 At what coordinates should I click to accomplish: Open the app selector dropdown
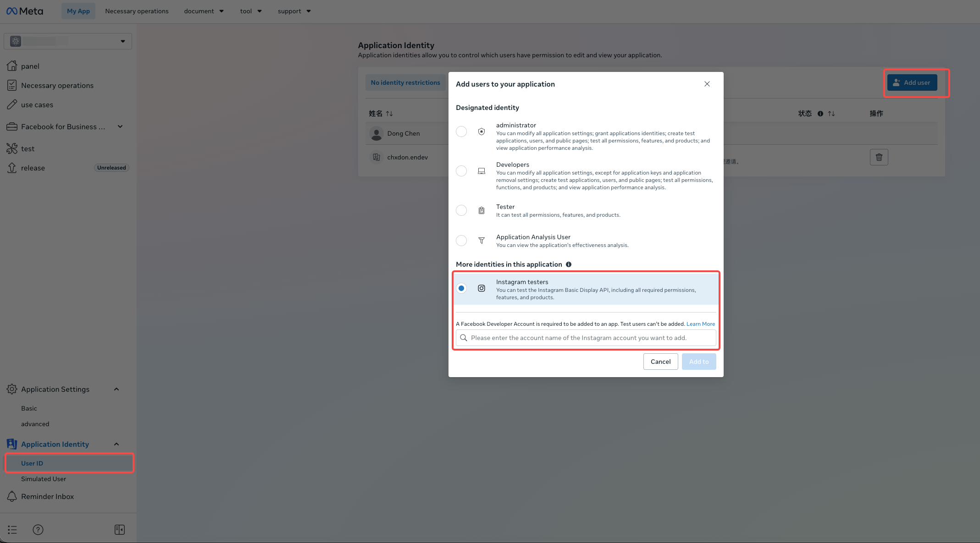click(68, 41)
